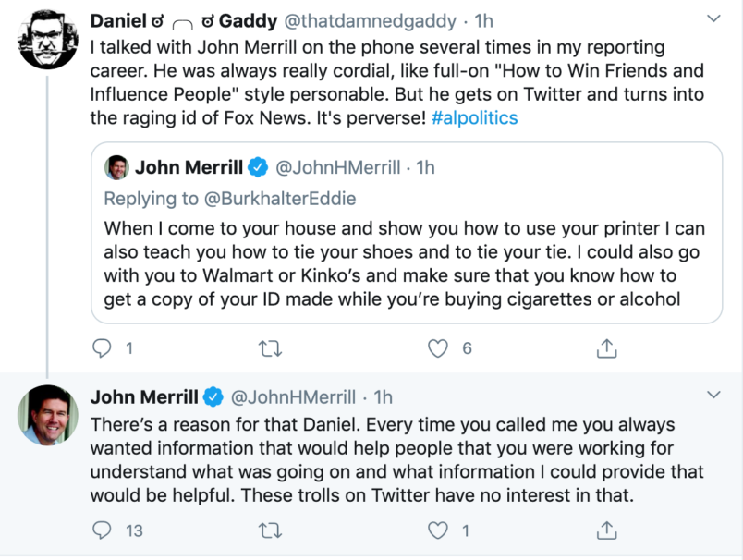
Task: Open more options for Daniel Gaddy's tweet
Action: (713, 19)
